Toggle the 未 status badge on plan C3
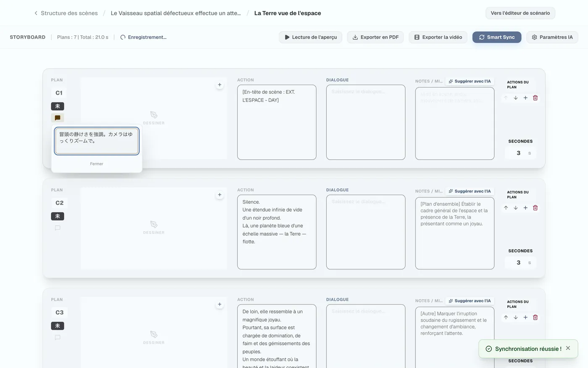The image size is (588, 368). [58, 326]
